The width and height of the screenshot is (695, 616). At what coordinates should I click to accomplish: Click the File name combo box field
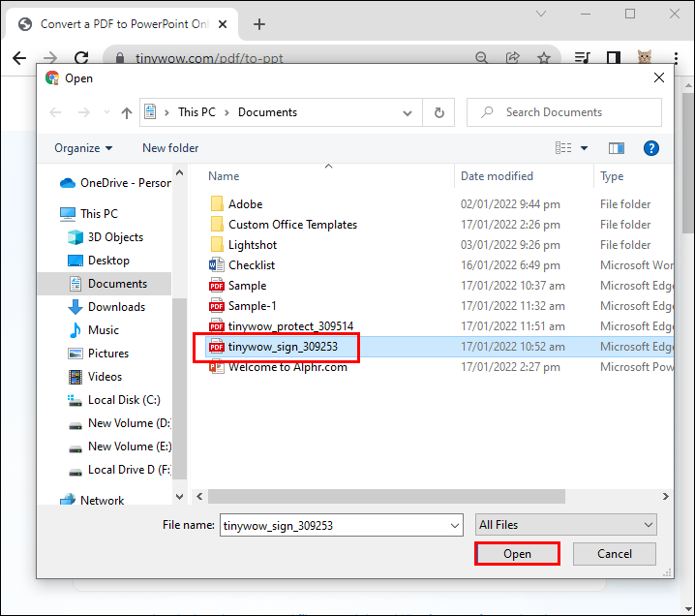342,526
